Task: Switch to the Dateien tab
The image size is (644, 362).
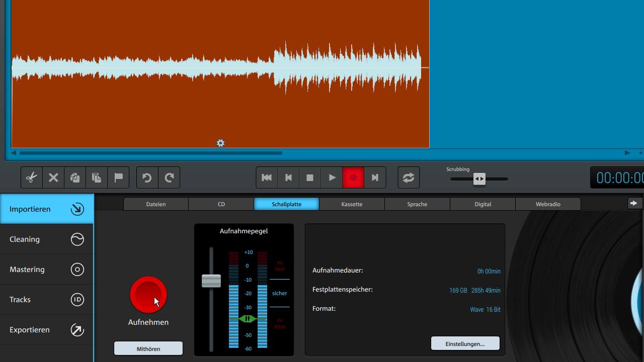Action: coord(156,204)
